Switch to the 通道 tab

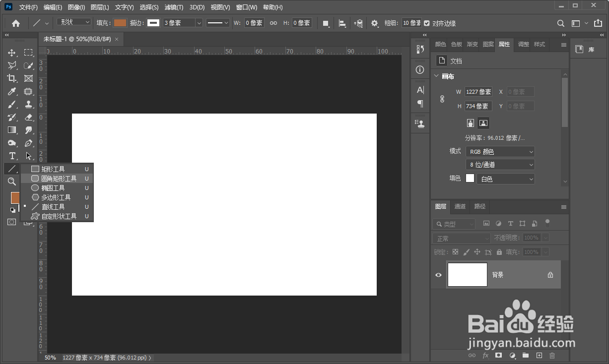(460, 206)
